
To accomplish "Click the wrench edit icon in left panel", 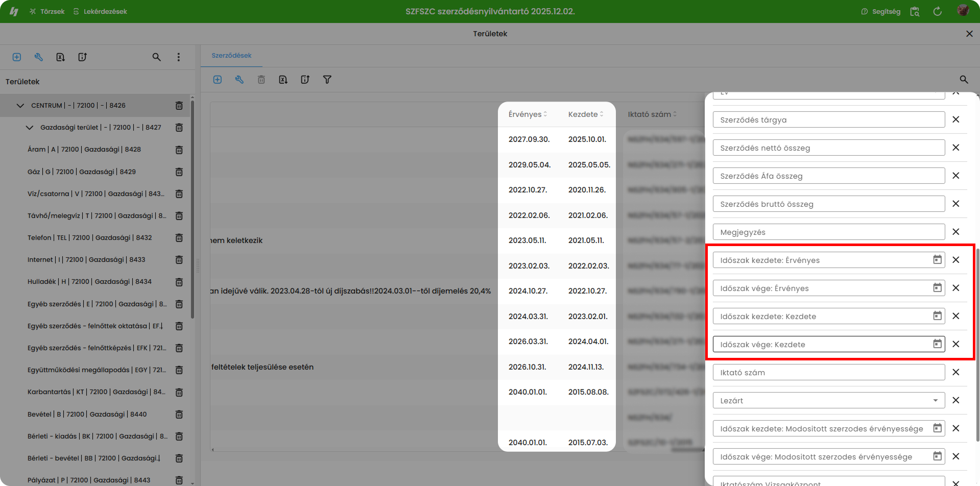I will [x=39, y=57].
